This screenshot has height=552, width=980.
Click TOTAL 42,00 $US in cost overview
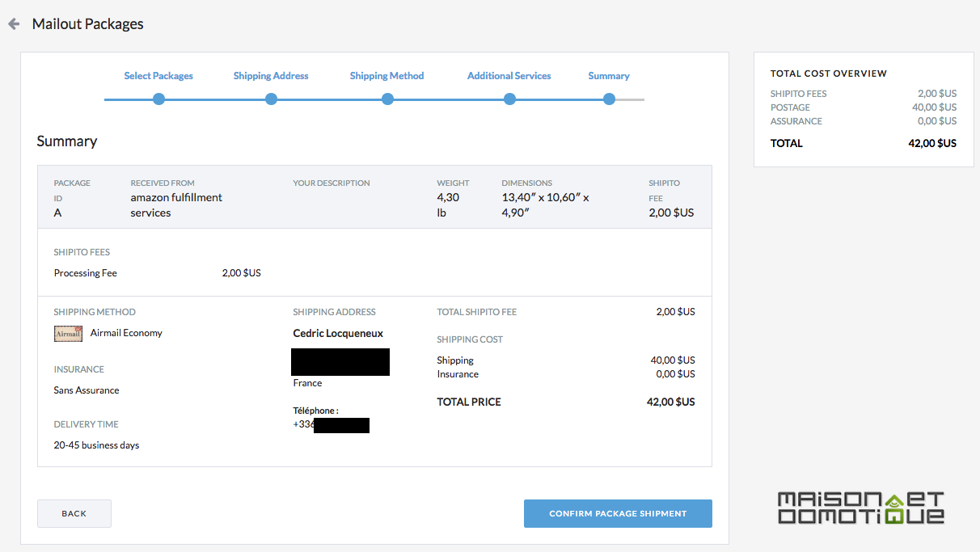864,143
